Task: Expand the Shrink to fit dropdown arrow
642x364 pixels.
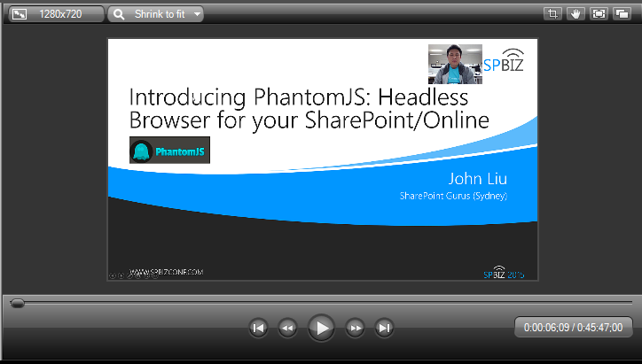Action: [196, 14]
